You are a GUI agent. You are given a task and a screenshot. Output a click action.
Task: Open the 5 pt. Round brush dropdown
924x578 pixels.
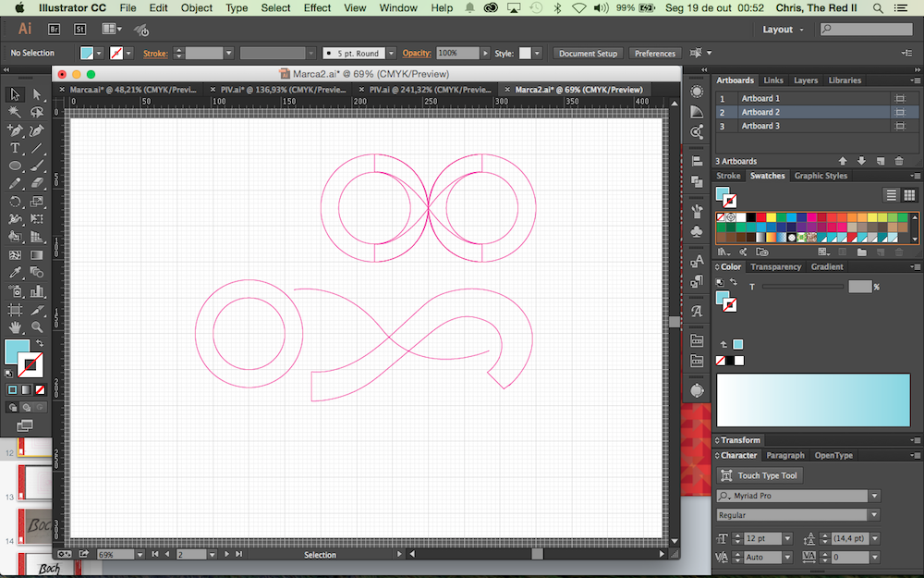pos(391,54)
